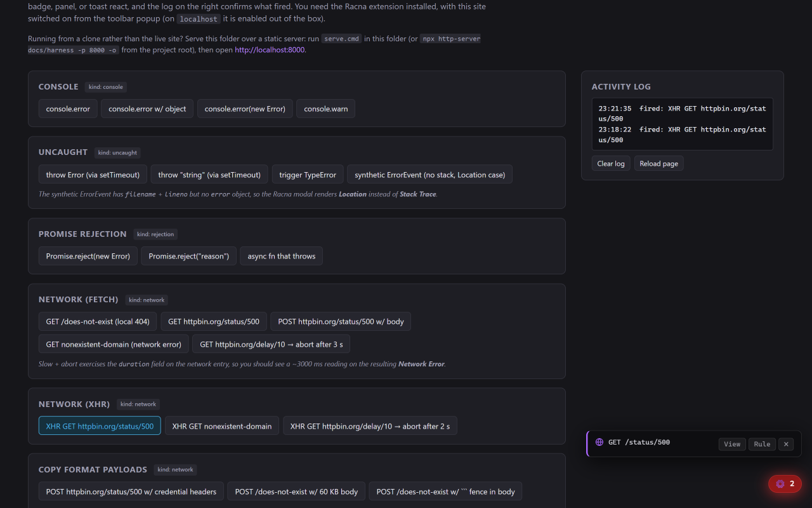Click XHR GET delay/10 abort after 2 s

[x=370, y=425]
